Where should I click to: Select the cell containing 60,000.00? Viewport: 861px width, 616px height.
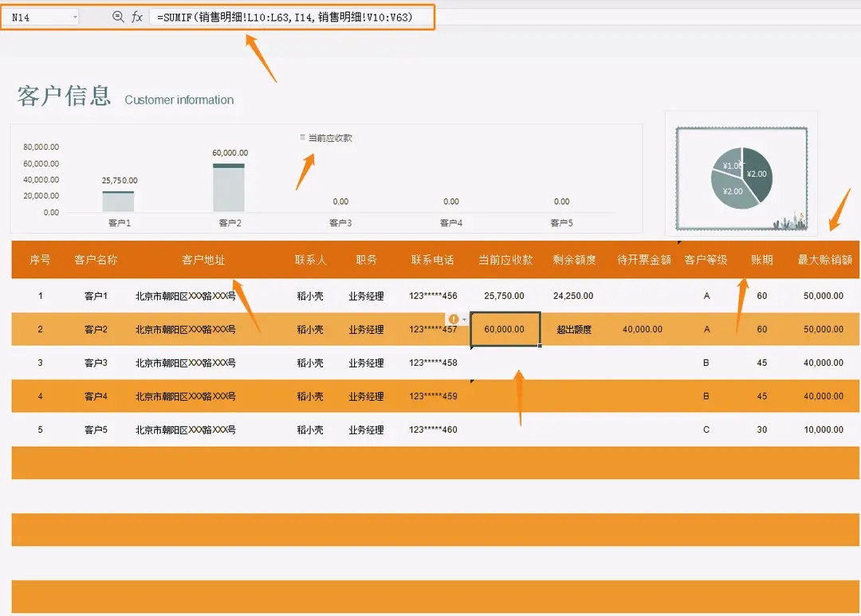coord(507,329)
